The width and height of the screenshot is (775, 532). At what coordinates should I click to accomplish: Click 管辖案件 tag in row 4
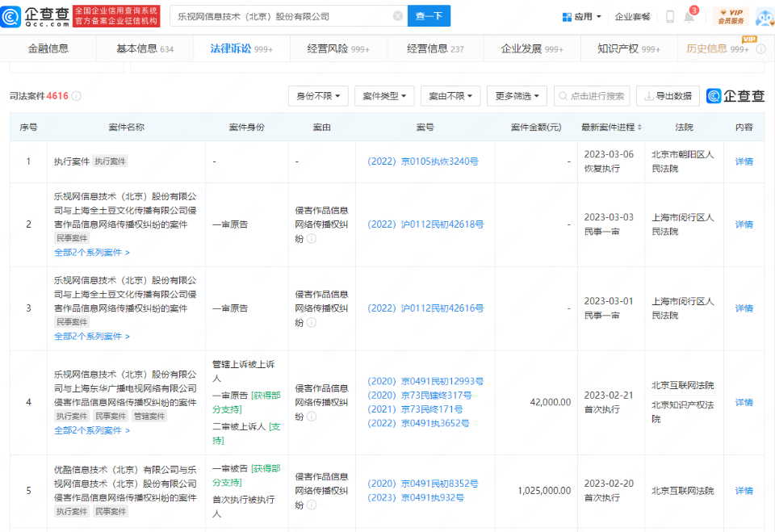[x=149, y=417]
